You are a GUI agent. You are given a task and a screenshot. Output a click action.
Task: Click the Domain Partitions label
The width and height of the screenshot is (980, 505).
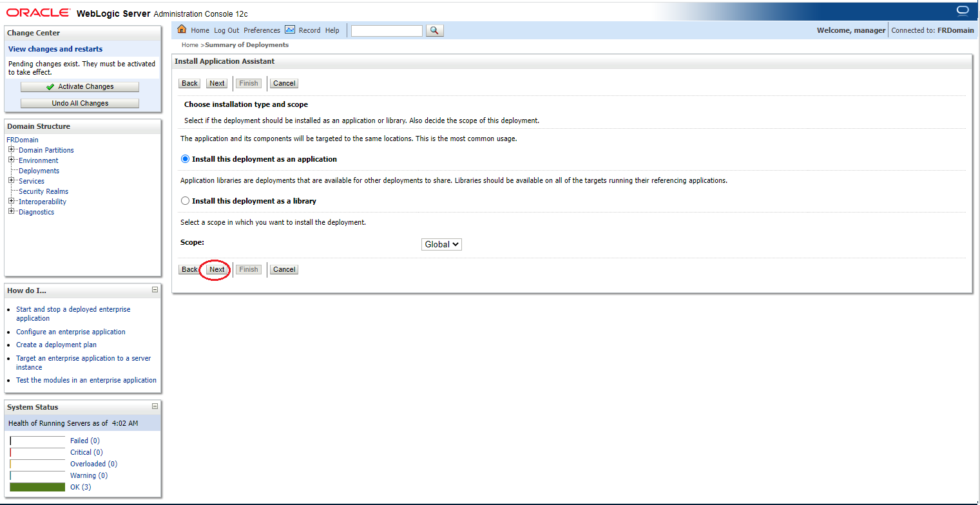46,150
